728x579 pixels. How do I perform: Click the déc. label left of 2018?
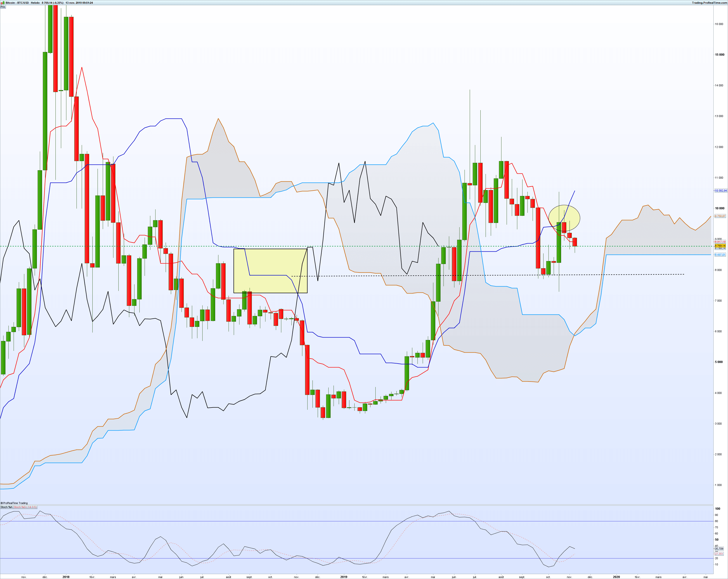pos(45,577)
